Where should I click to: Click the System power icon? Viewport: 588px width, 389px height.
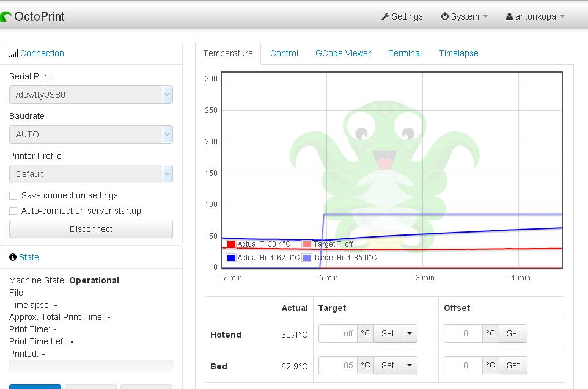click(444, 16)
